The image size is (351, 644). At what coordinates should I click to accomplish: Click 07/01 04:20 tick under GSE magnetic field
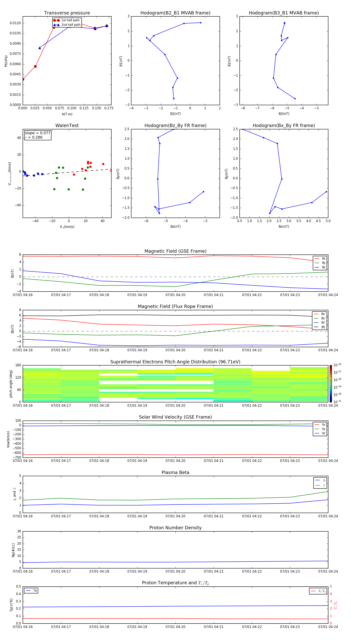(175, 295)
